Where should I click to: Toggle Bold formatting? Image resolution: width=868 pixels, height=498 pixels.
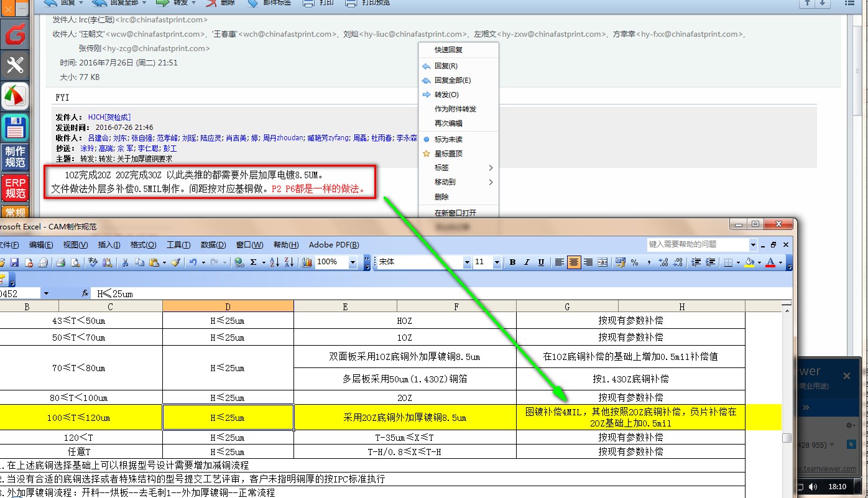(512, 262)
